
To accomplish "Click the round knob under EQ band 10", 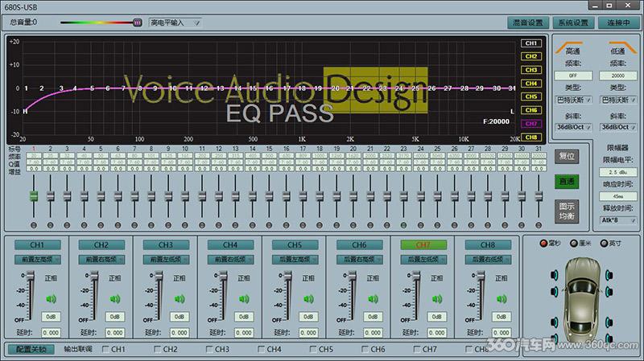I will coord(185,225).
